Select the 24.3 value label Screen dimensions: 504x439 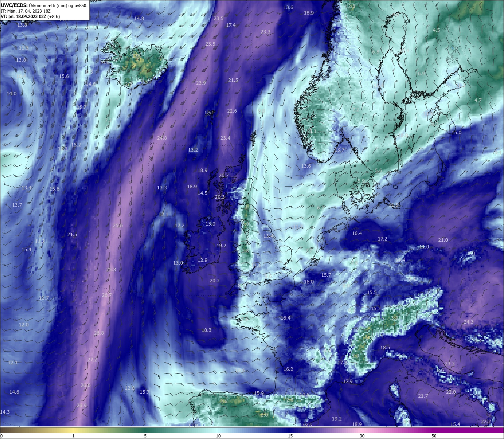pyautogui.click(x=469, y=322)
